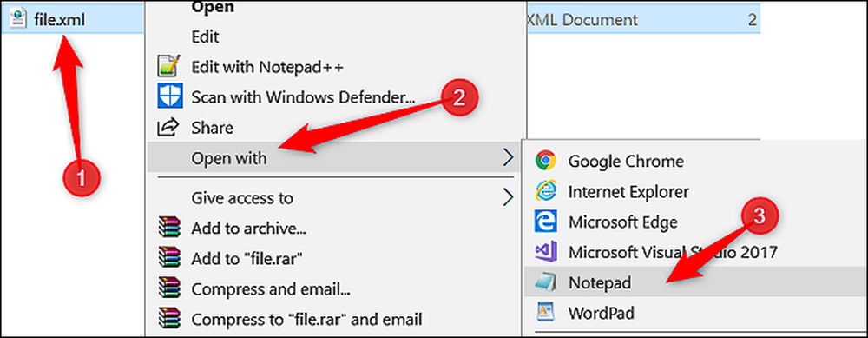Select Scan with Windows Defender
The height and width of the screenshot is (338, 868).
(303, 97)
